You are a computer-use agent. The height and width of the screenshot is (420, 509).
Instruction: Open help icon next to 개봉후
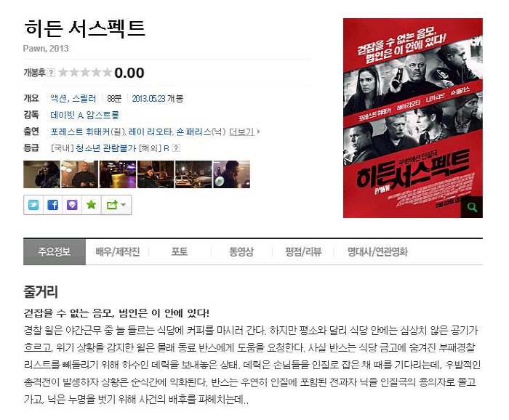[52, 73]
